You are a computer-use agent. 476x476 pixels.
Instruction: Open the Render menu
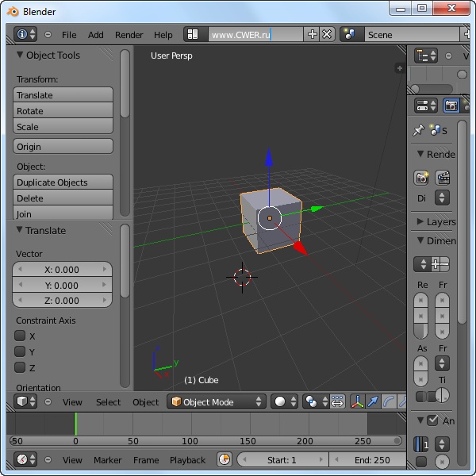coord(129,35)
